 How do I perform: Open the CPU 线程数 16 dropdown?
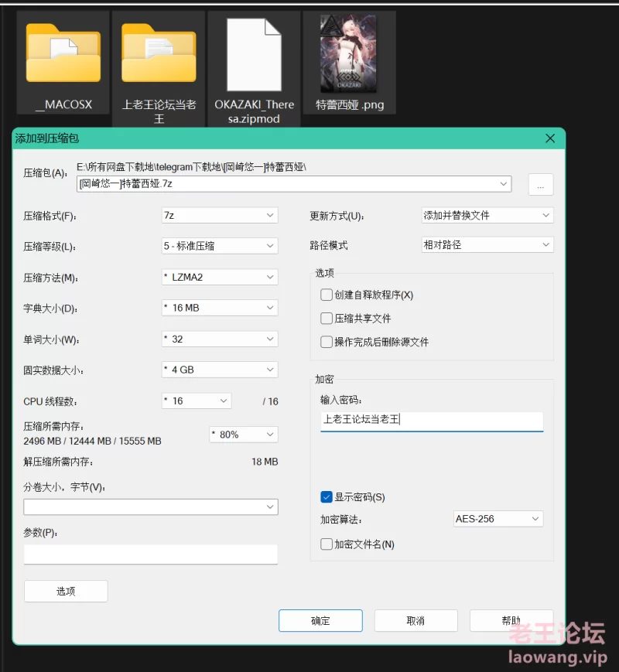(x=197, y=401)
